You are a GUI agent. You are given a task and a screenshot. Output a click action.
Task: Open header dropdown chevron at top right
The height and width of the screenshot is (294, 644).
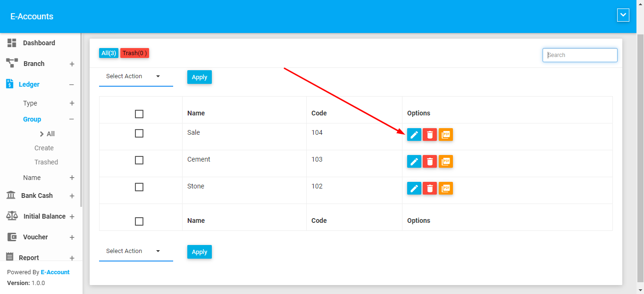623,15
